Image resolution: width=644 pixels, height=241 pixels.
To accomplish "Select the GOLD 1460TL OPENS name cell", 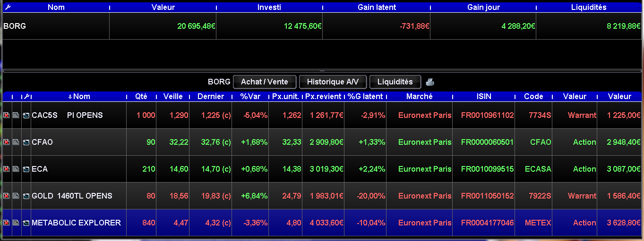I will (78, 196).
